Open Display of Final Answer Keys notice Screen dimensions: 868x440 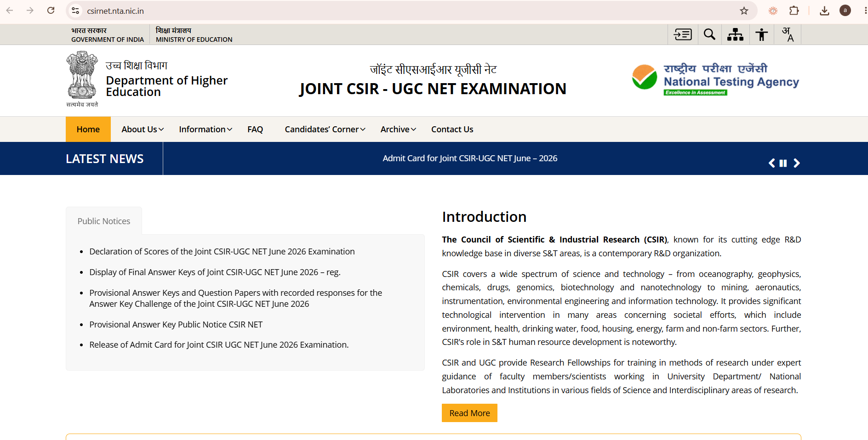[x=215, y=272]
